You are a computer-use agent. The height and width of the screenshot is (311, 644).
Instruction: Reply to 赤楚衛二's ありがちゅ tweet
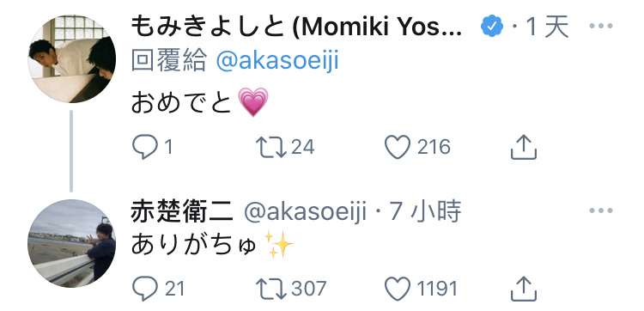[x=145, y=289]
